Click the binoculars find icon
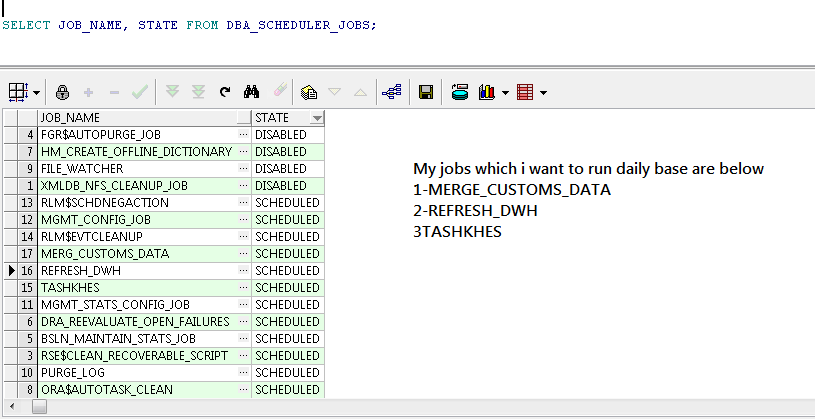 (252, 92)
